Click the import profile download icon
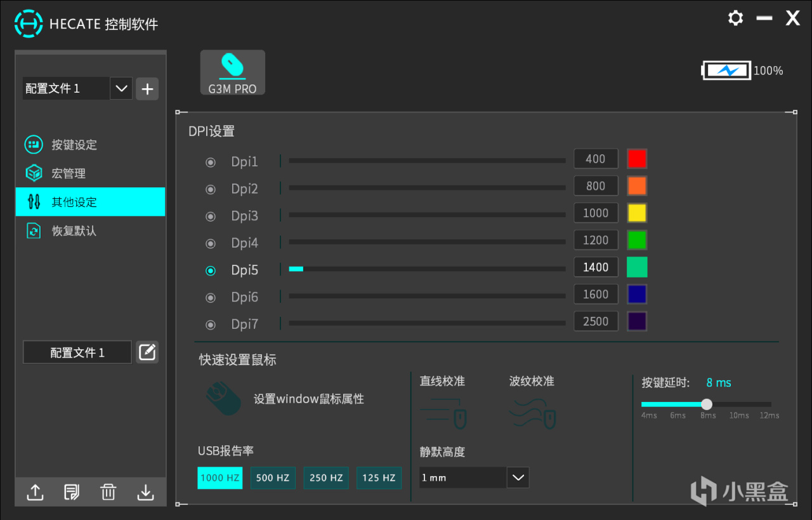 tap(146, 492)
